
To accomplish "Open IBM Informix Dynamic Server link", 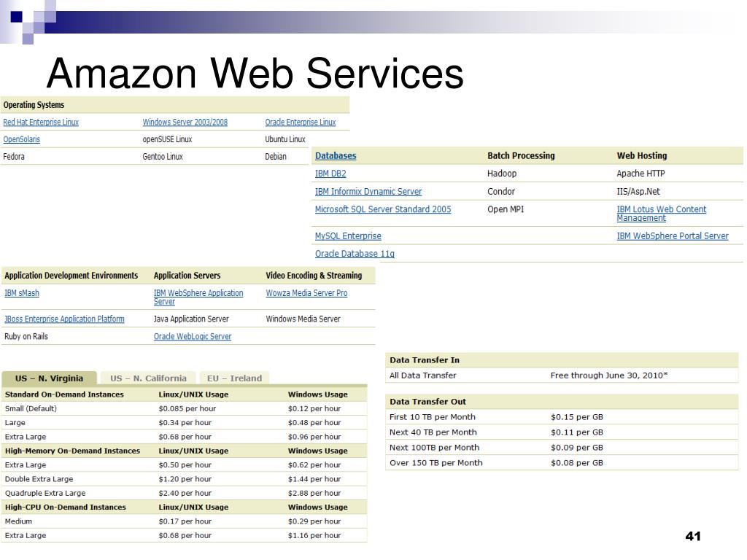I will [368, 192].
